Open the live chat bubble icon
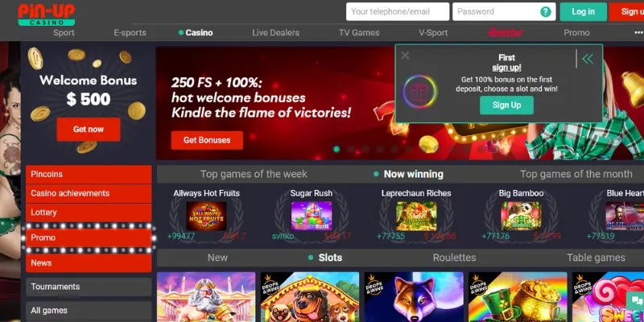 tap(636, 301)
